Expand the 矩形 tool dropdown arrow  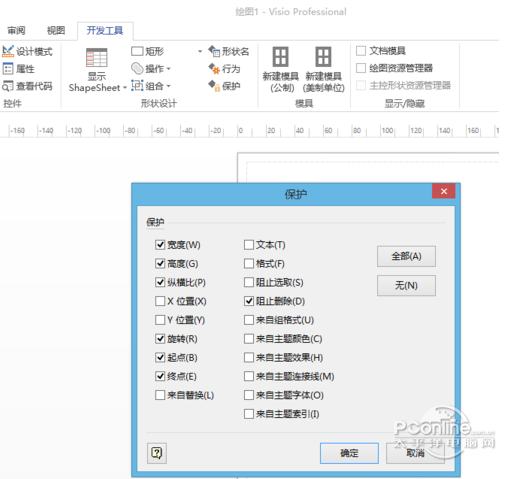[x=200, y=51]
